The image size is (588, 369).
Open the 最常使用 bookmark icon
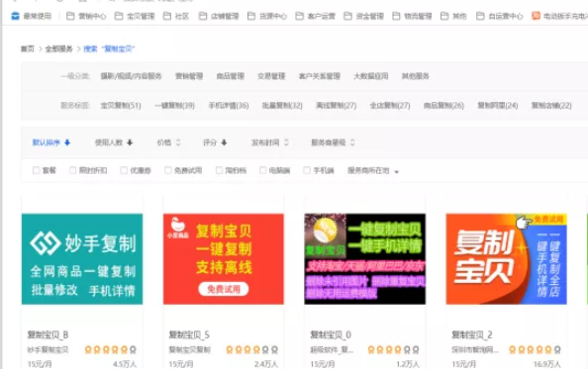15,16
